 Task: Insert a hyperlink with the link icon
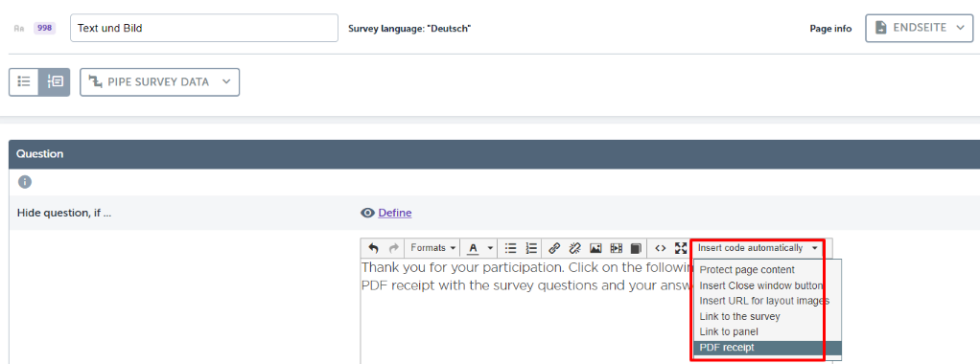click(553, 248)
